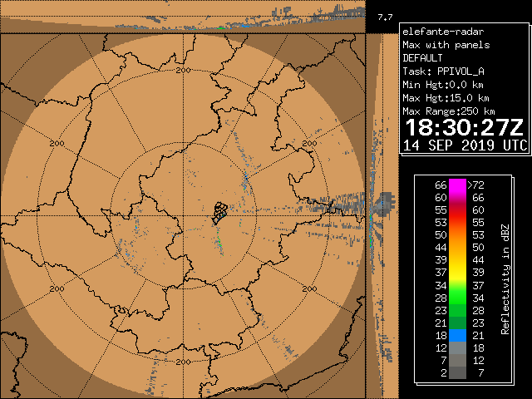Viewport: 532px width, 399px height.
Task: Click the green echo streak south of center
Action: 219,239
